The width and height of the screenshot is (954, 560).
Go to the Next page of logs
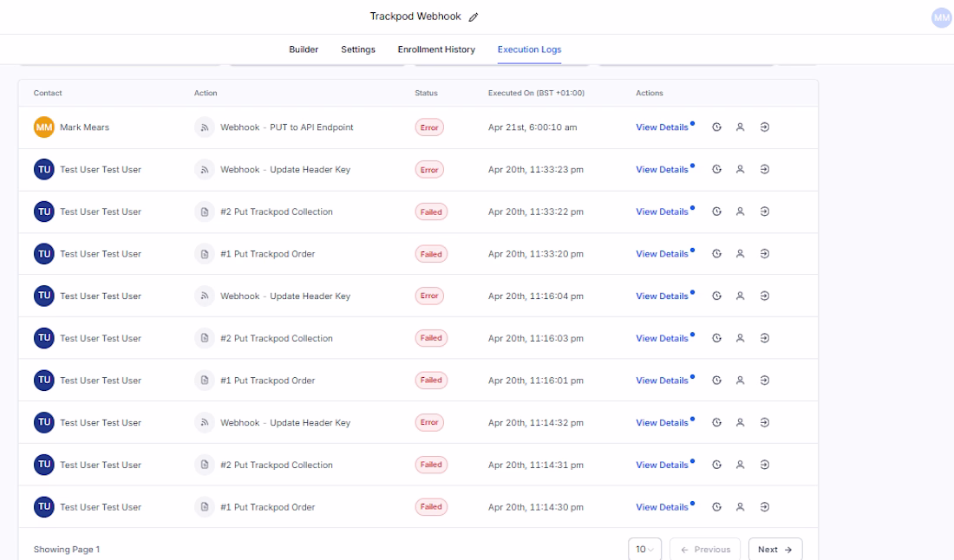tap(774, 550)
